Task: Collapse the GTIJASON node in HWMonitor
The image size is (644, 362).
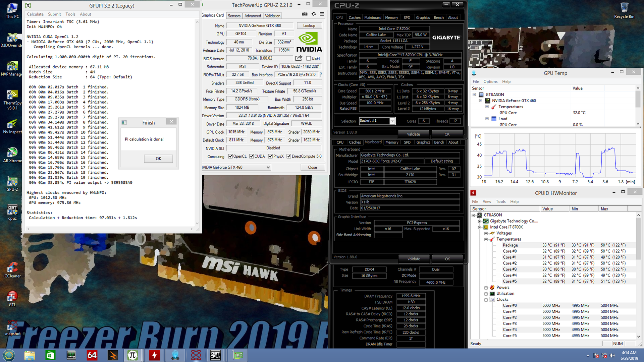Action: 474,215
